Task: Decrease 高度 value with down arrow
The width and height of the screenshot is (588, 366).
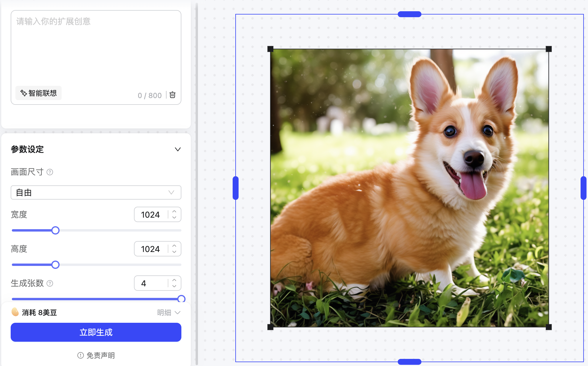Action: tap(174, 252)
